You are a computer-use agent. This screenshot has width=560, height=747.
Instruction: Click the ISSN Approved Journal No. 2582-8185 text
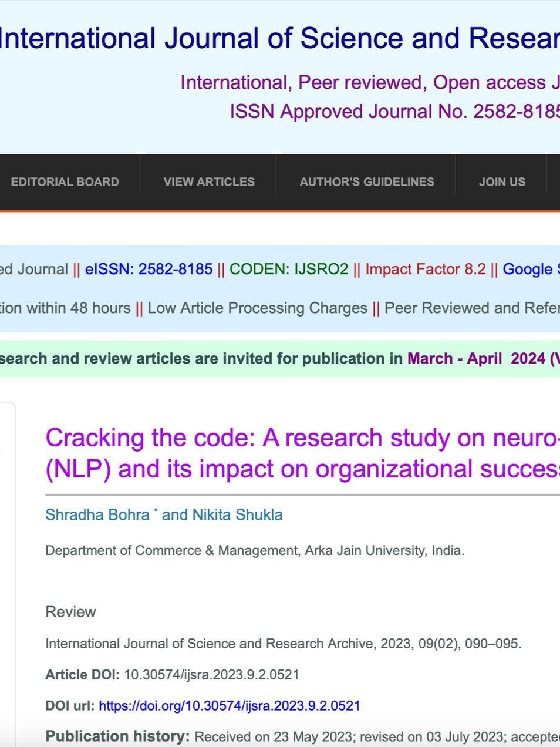394,111
